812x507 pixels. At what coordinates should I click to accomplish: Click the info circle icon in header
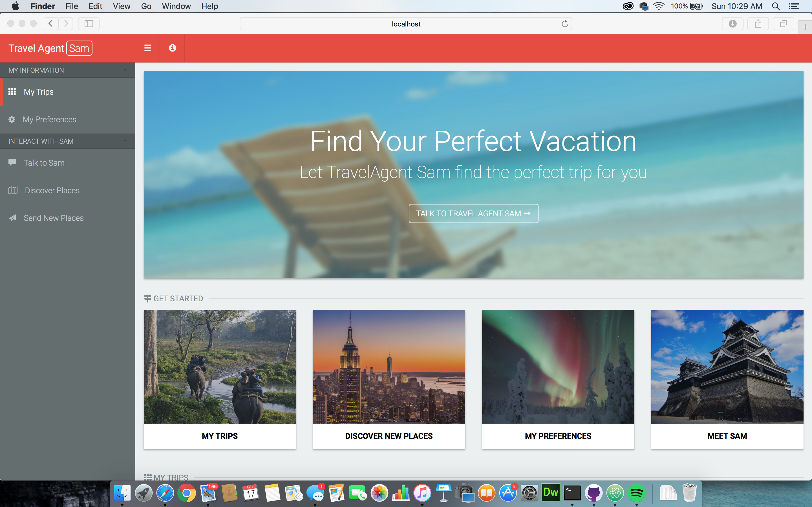pos(173,48)
